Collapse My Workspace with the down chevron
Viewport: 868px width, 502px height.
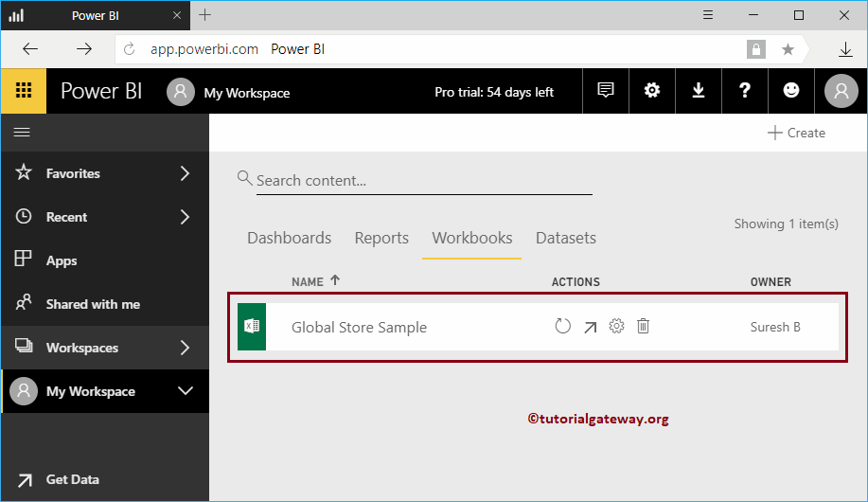tap(186, 390)
